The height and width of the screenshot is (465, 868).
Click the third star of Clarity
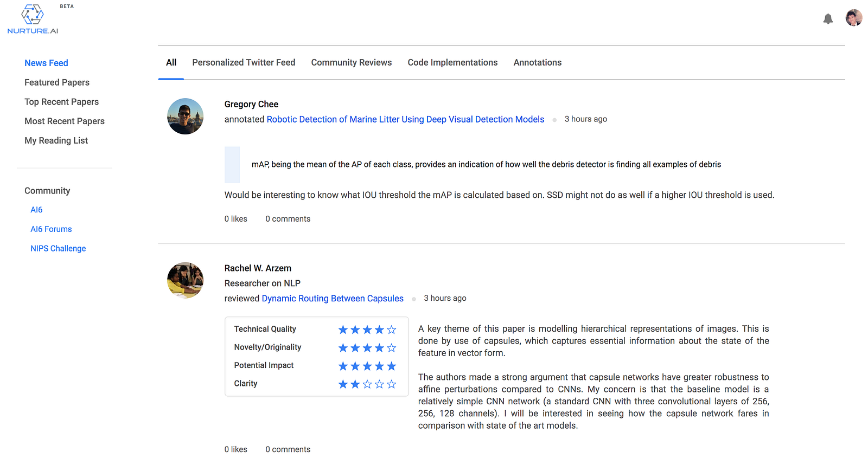point(367,384)
